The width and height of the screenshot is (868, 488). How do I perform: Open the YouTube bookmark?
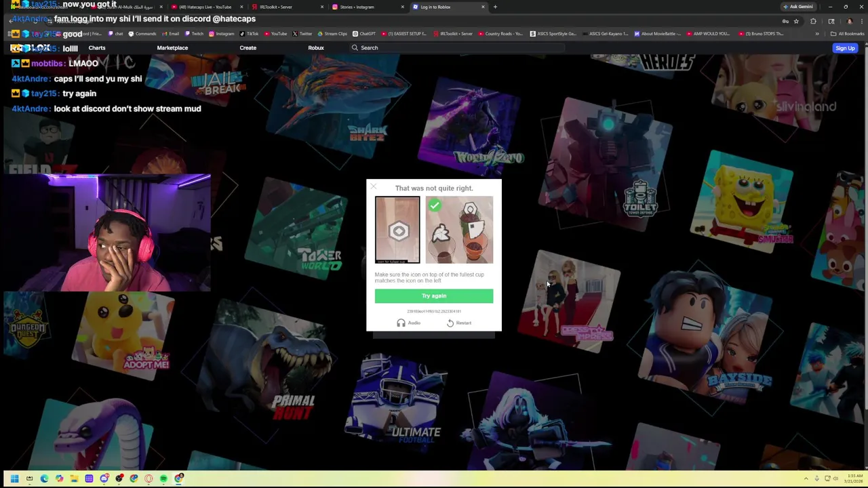275,33
